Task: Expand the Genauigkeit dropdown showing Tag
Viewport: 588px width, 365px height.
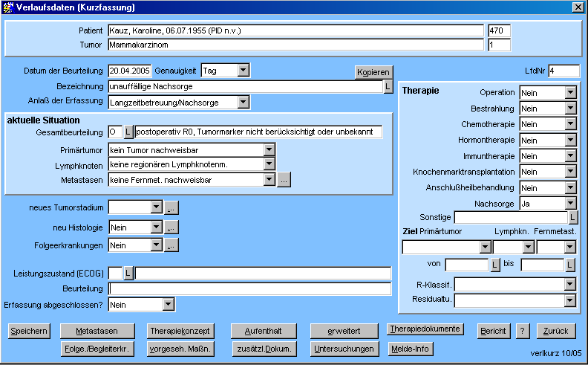Action: tap(243, 71)
